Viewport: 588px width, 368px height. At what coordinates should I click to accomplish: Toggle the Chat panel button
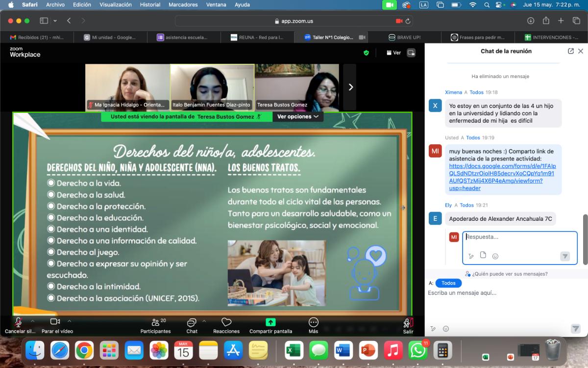pyautogui.click(x=192, y=322)
